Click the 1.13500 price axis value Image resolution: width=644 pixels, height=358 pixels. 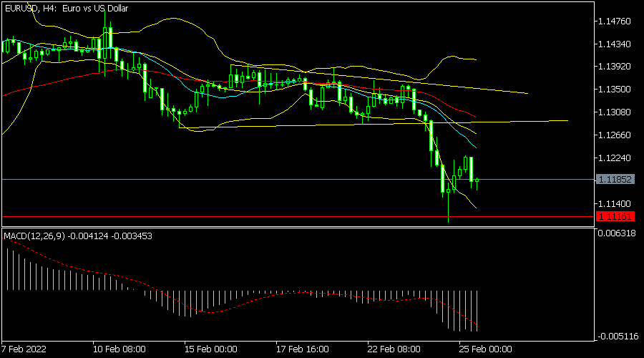[615, 89]
